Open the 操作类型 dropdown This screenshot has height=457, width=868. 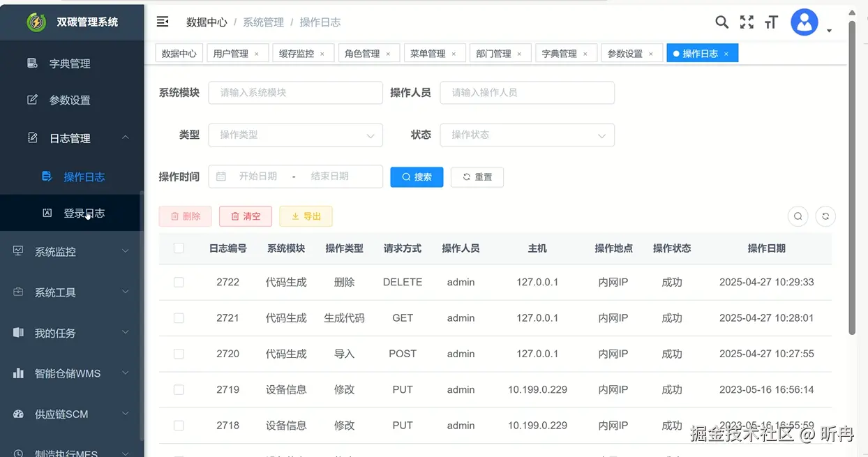point(295,135)
